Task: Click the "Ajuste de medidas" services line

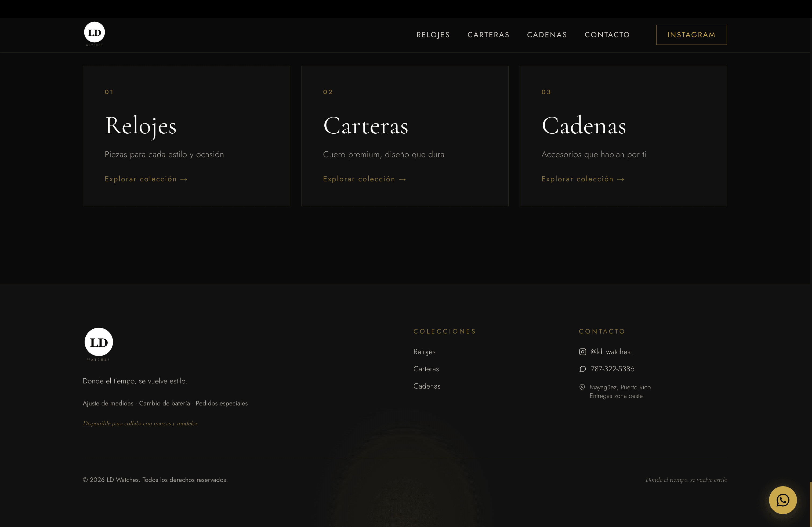Action: (165, 403)
